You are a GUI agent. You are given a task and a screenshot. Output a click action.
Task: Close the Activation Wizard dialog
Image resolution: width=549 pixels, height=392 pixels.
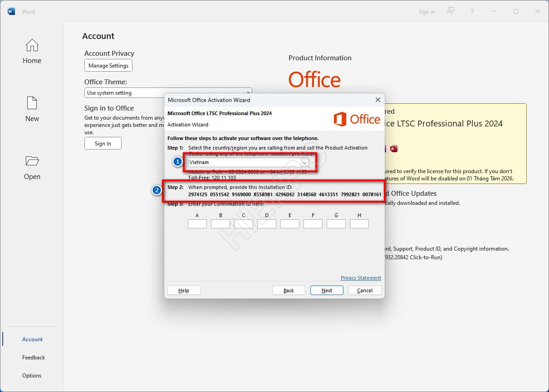point(377,100)
